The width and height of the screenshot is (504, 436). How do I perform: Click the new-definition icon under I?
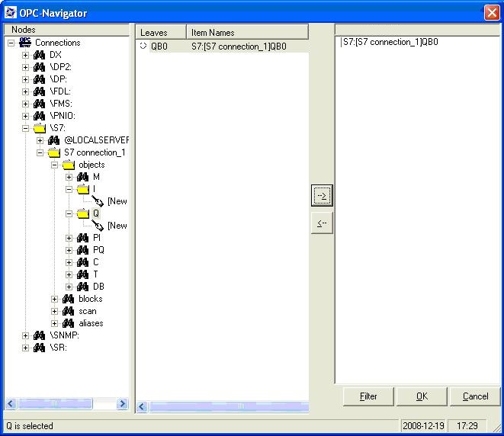point(98,201)
